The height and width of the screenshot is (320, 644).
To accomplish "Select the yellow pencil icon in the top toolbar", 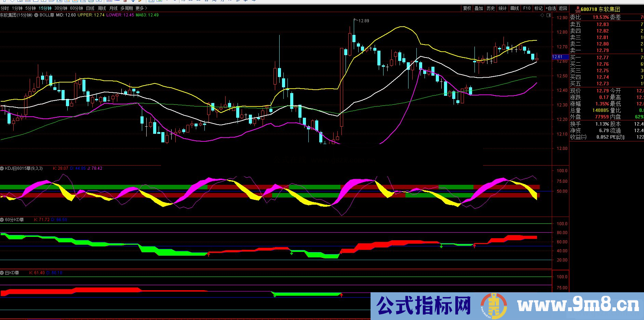I will click(139, 1).
